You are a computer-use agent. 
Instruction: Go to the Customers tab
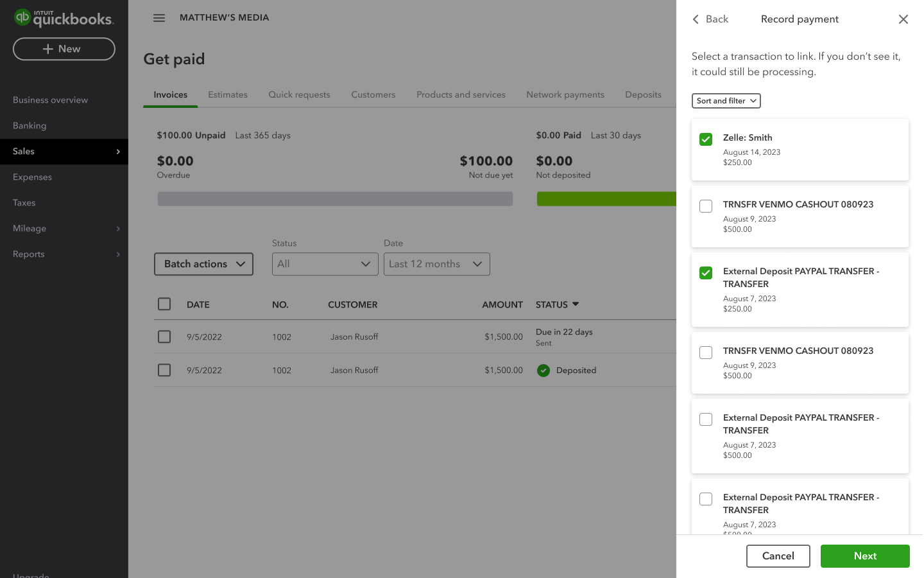[373, 94]
